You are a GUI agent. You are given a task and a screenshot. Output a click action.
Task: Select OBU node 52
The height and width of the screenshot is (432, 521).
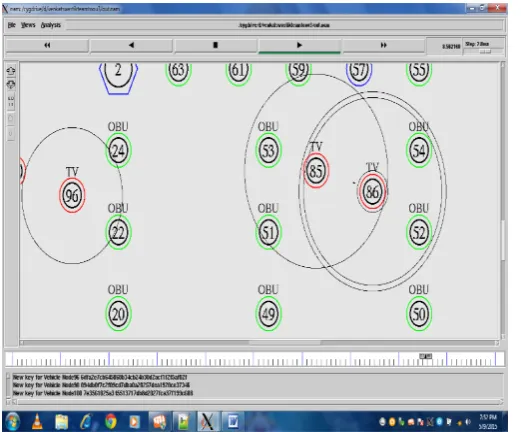[419, 232]
